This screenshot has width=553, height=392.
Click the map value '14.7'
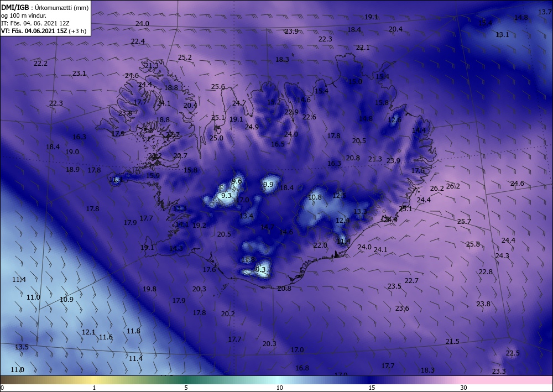pyautogui.click(x=267, y=227)
